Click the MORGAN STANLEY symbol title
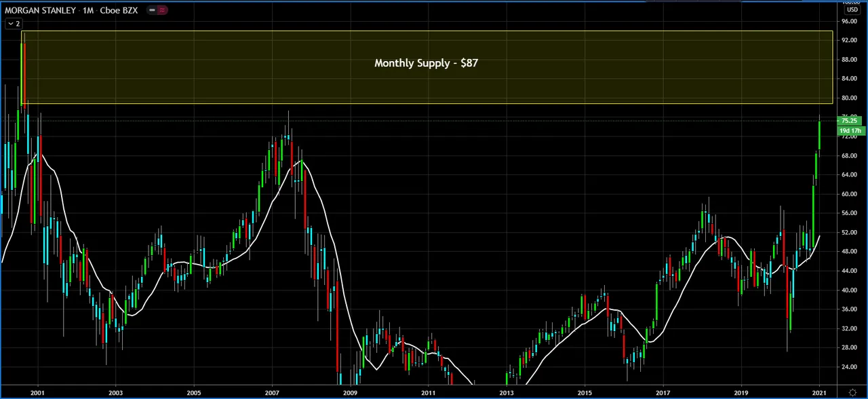Image resolution: width=868 pixels, height=399 pixels. point(40,10)
